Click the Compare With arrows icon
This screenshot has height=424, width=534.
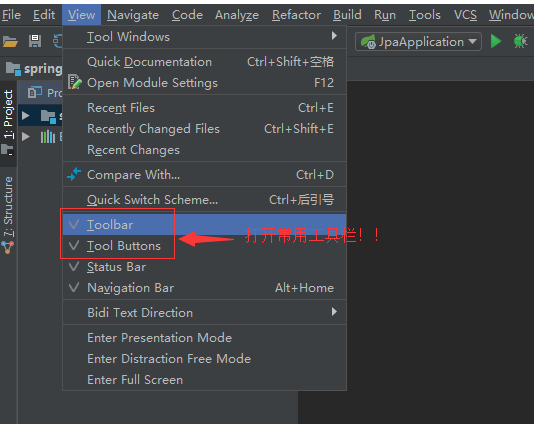pos(74,174)
